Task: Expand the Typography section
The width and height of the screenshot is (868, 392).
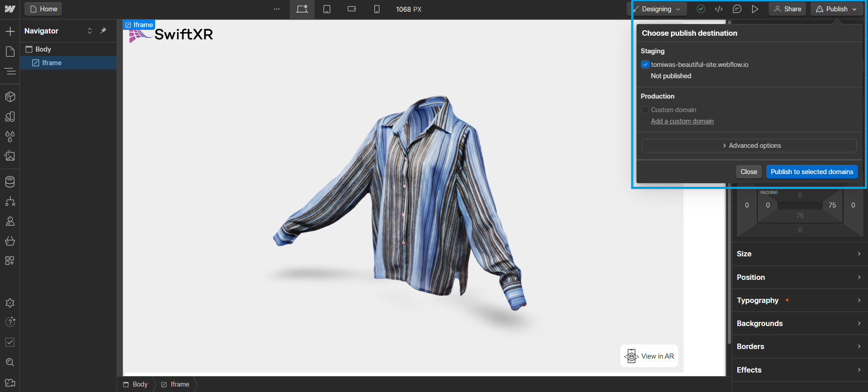Action: 799,300
